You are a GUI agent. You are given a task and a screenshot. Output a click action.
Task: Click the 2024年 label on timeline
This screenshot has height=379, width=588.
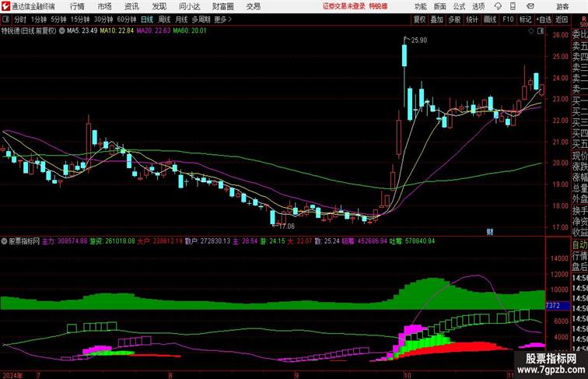coord(12,375)
